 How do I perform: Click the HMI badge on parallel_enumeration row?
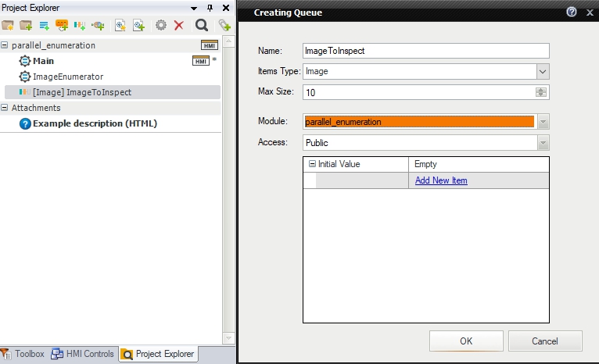(209, 45)
